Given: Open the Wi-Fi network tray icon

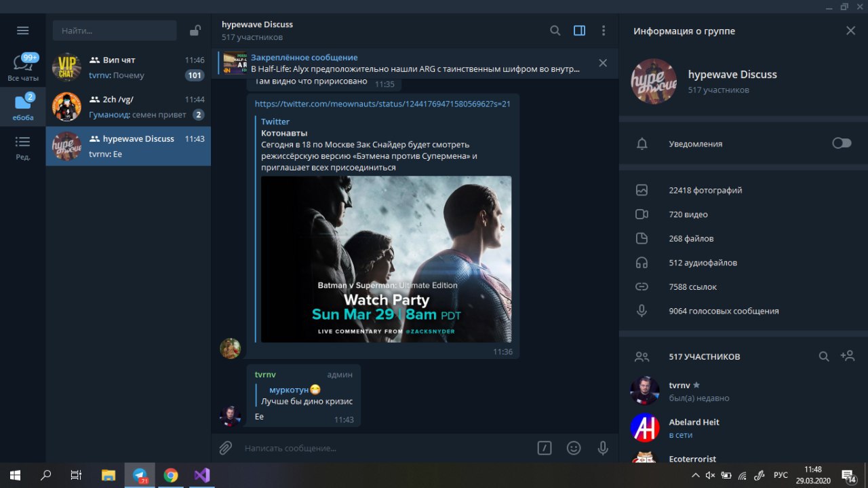Looking at the screenshot, I should pyautogui.click(x=743, y=475).
